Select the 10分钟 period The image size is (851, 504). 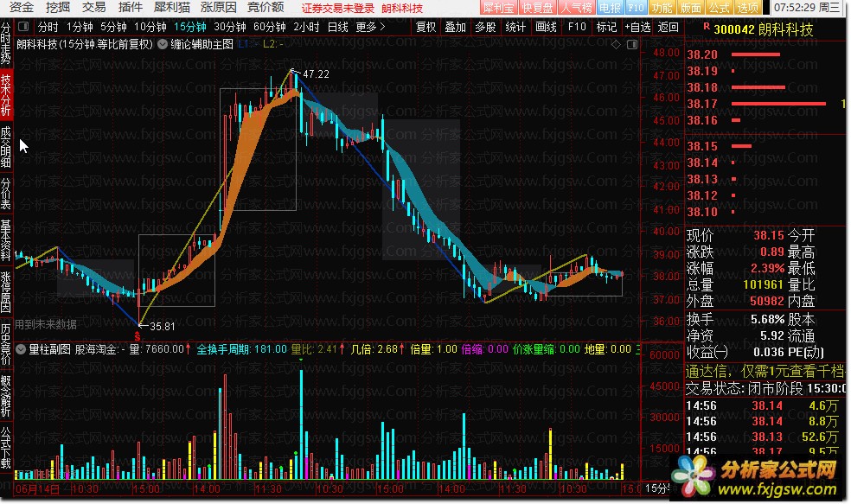coord(150,27)
